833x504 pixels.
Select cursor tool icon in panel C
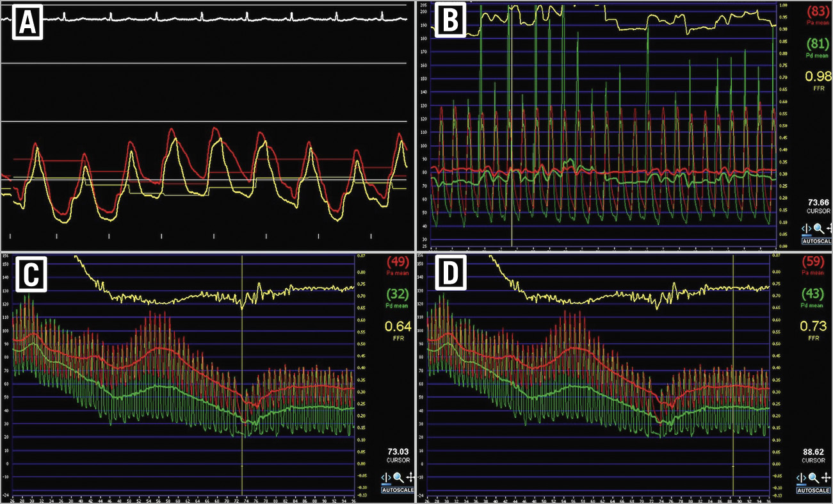tap(386, 477)
